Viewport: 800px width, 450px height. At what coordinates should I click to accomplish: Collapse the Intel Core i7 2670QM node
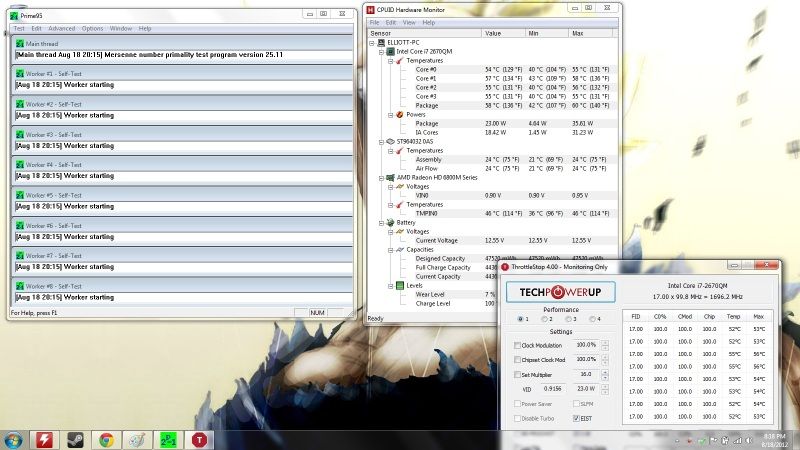381,52
